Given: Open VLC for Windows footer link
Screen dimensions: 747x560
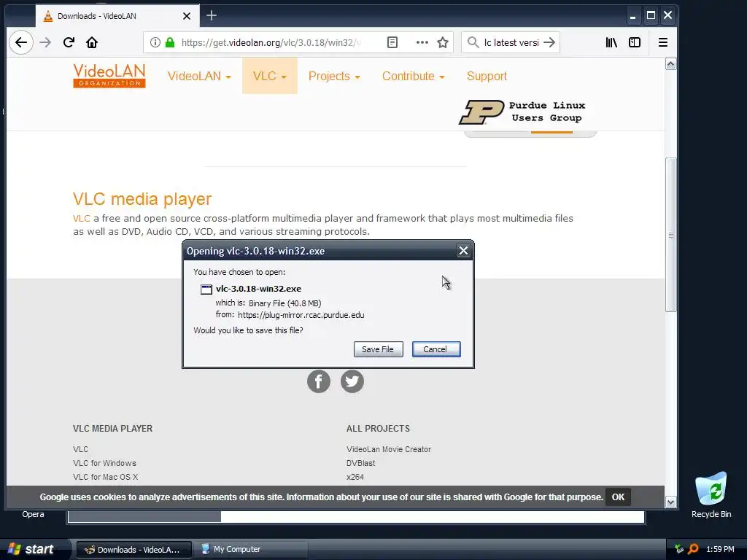Looking at the screenshot, I should point(104,463).
